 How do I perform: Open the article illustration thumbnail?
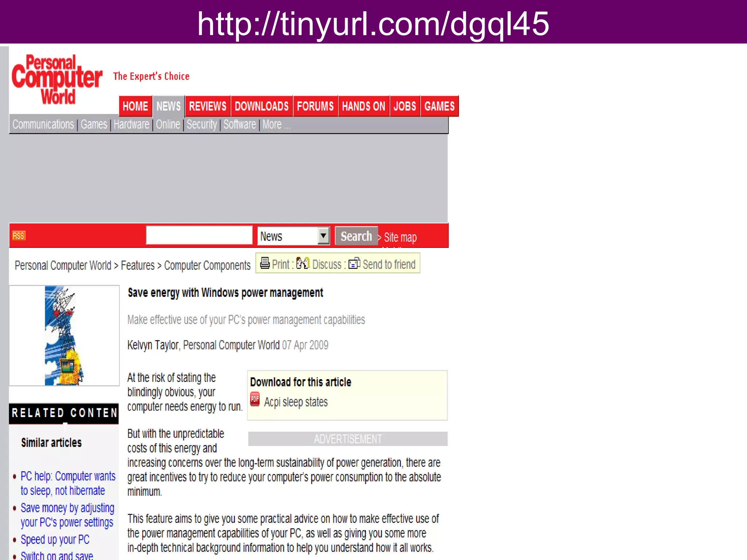64,335
